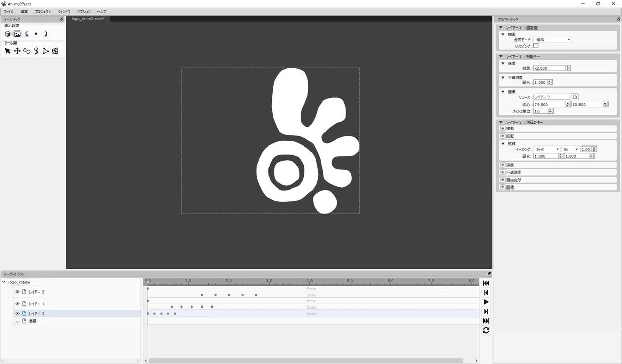Image resolution: width=622 pixels, height=364 pixels.
Task: Click the メッシュ単位 value field
Action: click(543, 111)
